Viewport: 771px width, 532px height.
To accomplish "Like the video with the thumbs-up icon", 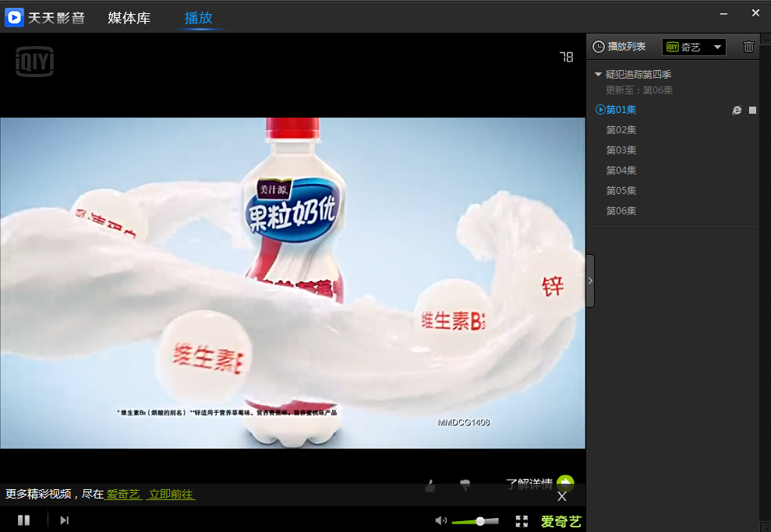I will (x=430, y=486).
